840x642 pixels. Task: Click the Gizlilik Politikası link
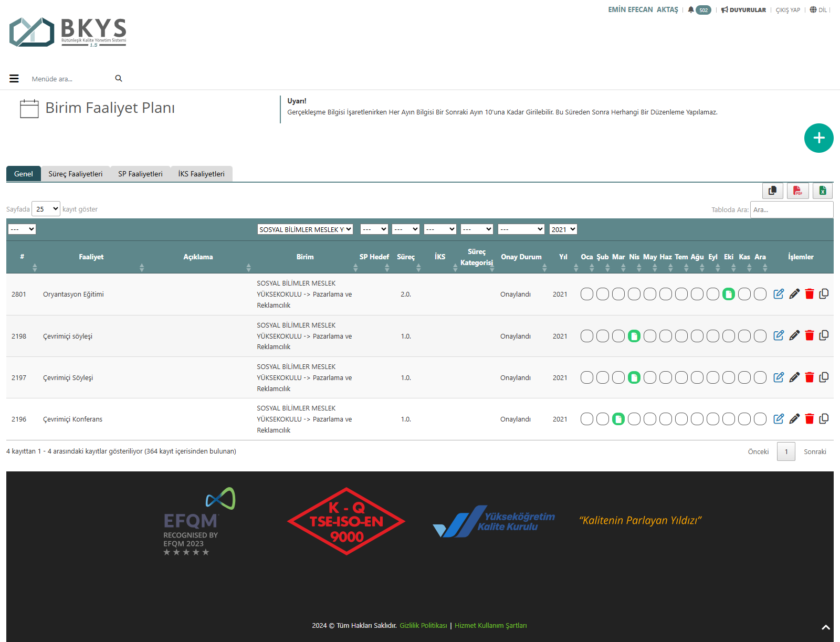(x=423, y=625)
